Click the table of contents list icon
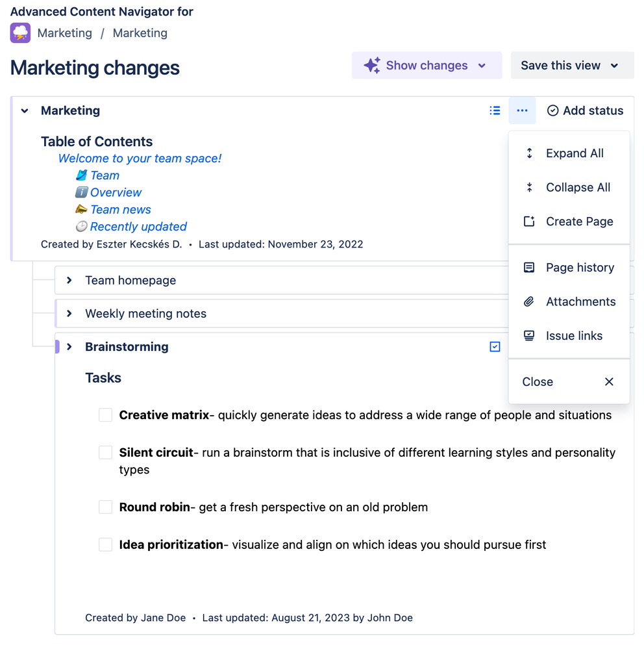Viewport: 644px width, 649px height. (495, 110)
